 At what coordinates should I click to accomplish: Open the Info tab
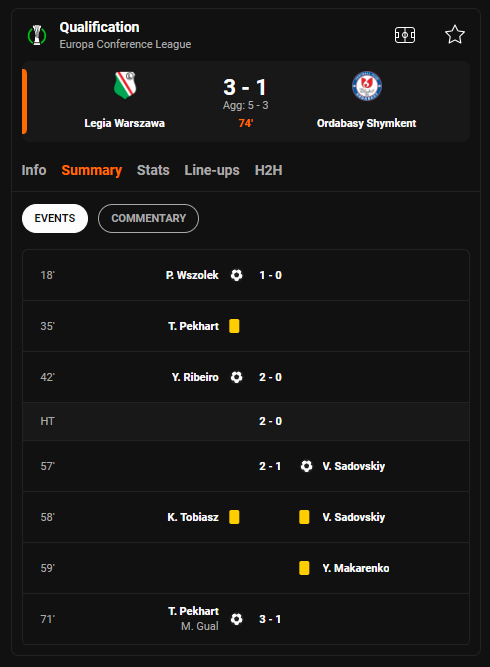tap(34, 170)
